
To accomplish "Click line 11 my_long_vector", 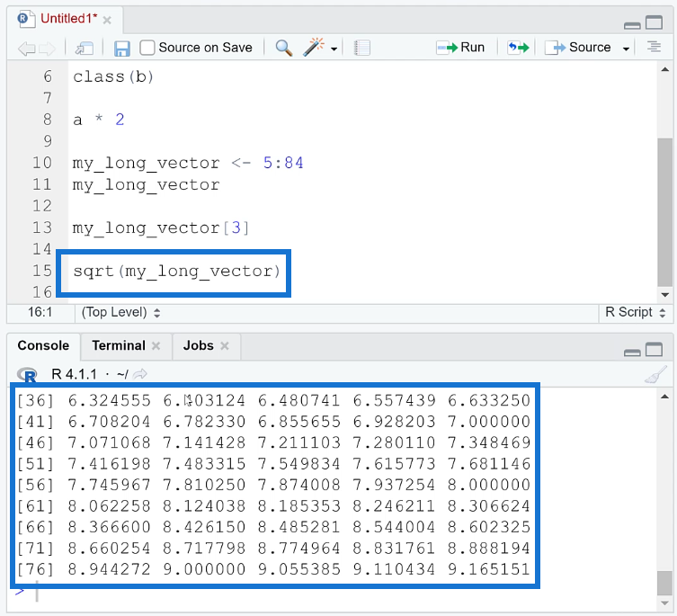I will coord(146,186).
